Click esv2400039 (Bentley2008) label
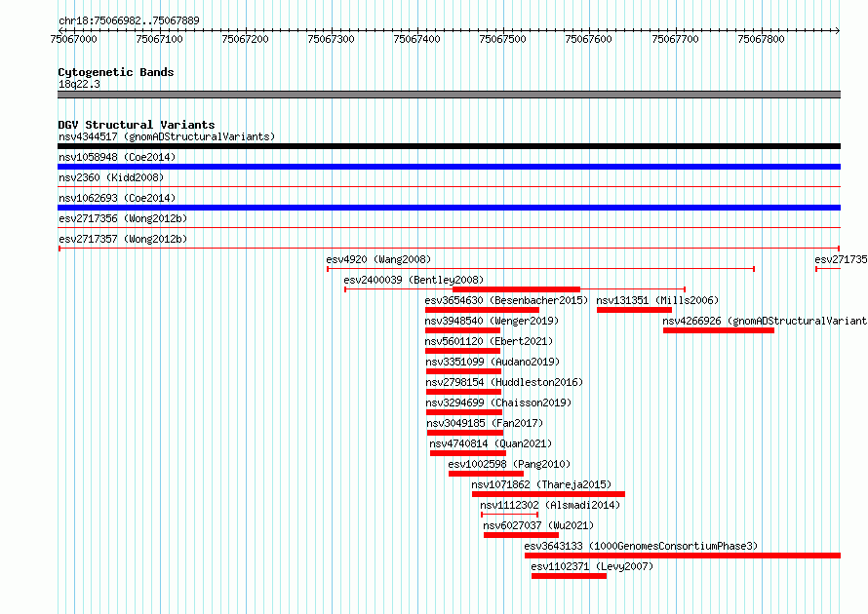The height and width of the screenshot is (614, 868). point(414,280)
